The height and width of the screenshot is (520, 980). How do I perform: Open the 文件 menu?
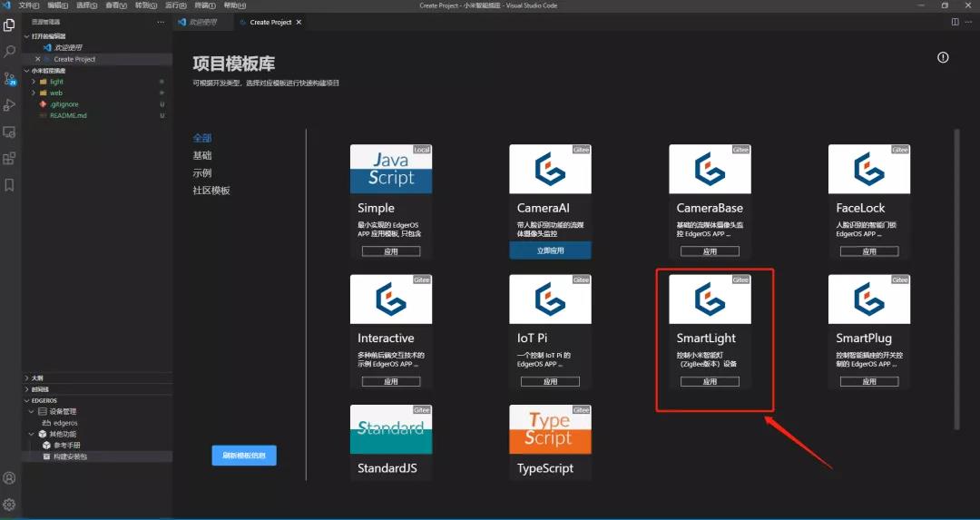[29, 5]
